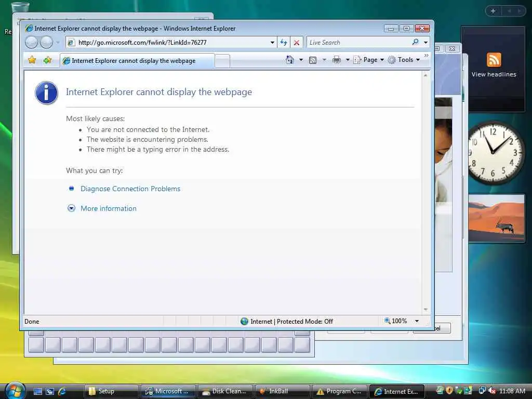Screen dimensions: 532x399
Task: Switch to Disk Cleanup taskbar button
Action: (225, 391)
